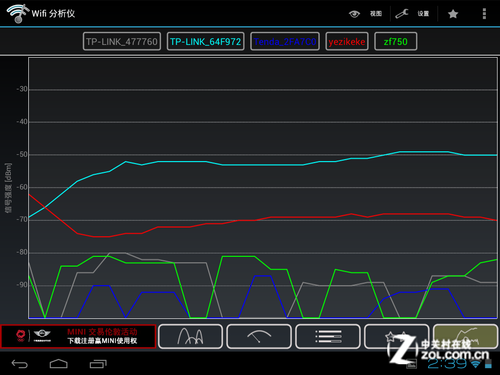Select the time graph view button
The image size is (500, 375).
465,336
